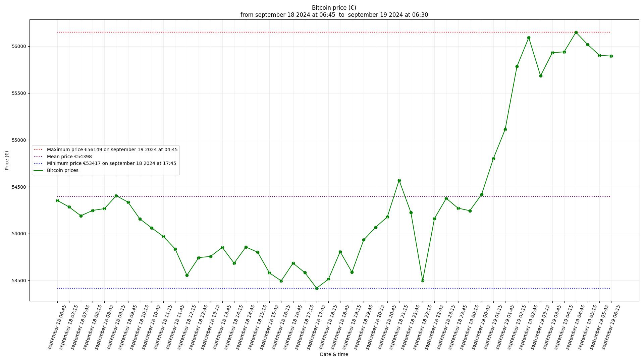644x362 pixels.
Task: Click the 'september 18 17:45' x-axis label
Action: [316, 327]
